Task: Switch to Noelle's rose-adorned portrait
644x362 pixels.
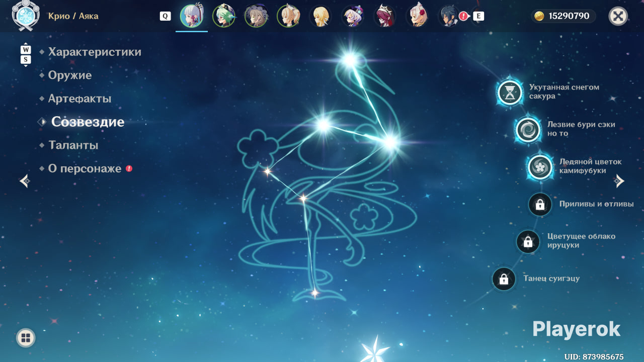Action: point(417,16)
